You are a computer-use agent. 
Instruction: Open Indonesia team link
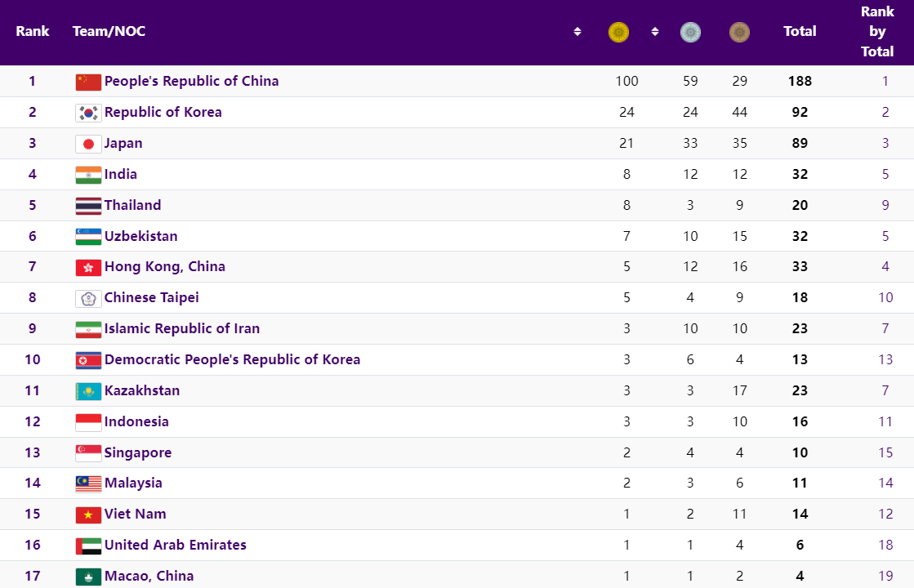point(136,421)
